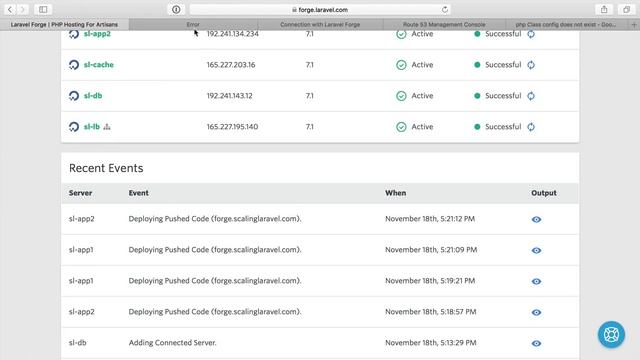Switch to Laravel Forge PHP Hosting tab
Viewport: 640px width, 360px height.
point(64,24)
